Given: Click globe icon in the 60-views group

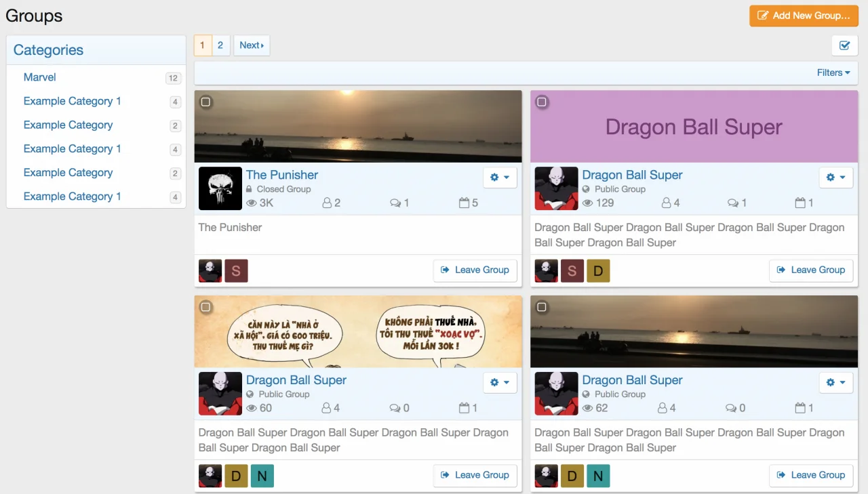Looking at the screenshot, I should coord(250,394).
